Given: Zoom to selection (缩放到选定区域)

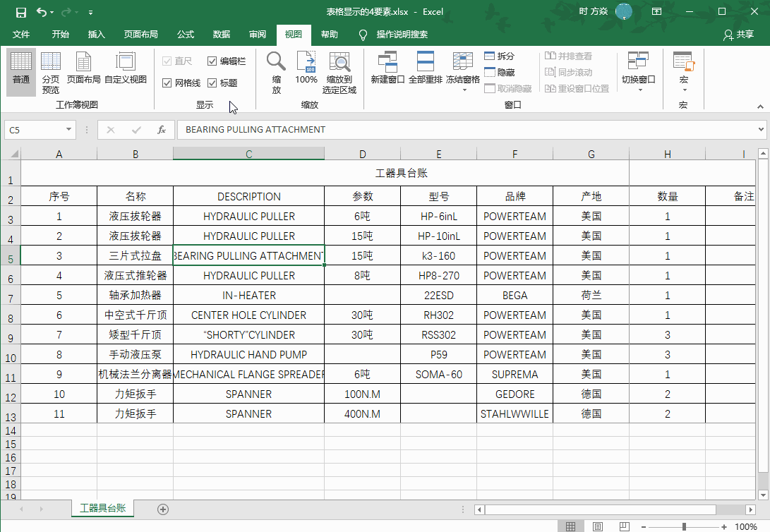Looking at the screenshot, I should click(339, 73).
